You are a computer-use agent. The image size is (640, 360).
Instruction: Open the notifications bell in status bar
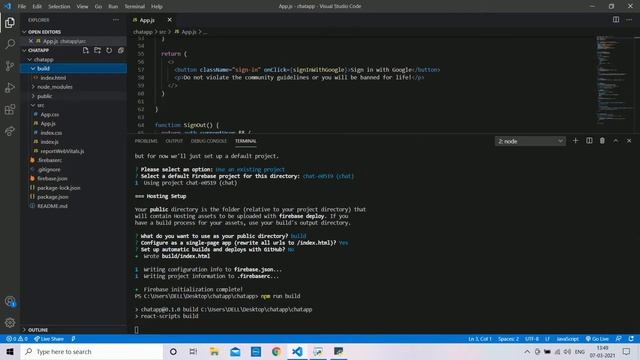coord(631,339)
